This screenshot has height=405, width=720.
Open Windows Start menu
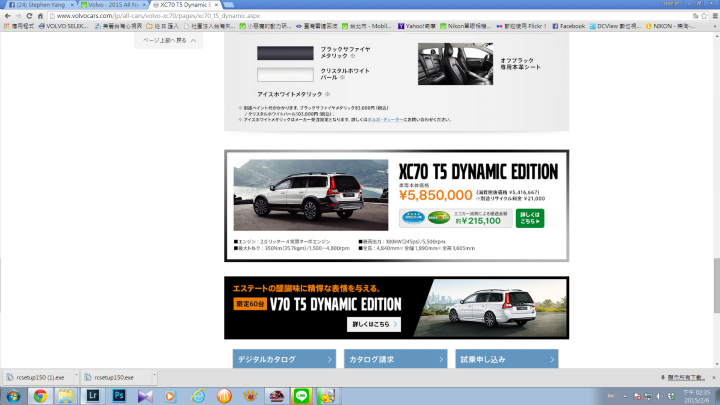pos(13,396)
